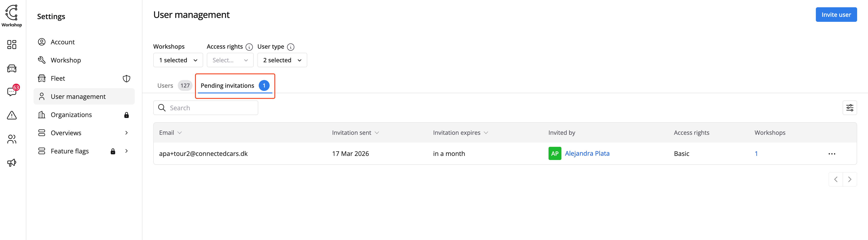Viewport: 868px width, 240px height.
Task: Open messages icon with 63 badge
Action: 12,92
